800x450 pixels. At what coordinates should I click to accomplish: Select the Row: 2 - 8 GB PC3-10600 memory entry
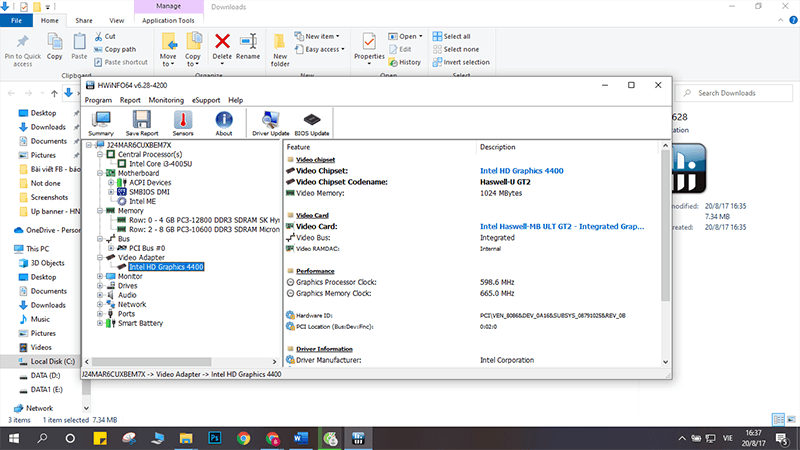(x=204, y=229)
